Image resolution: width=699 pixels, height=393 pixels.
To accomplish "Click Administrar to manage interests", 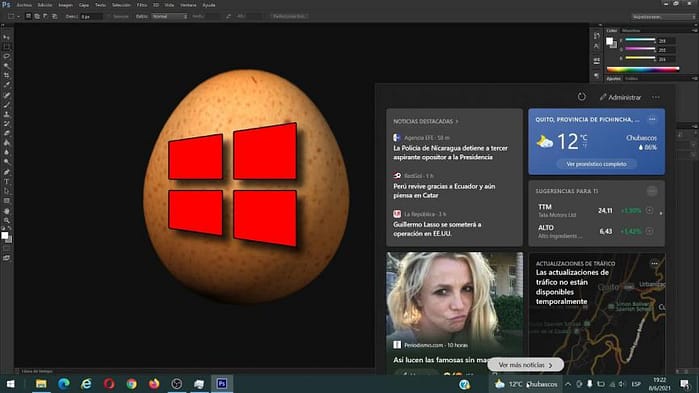I will point(620,97).
